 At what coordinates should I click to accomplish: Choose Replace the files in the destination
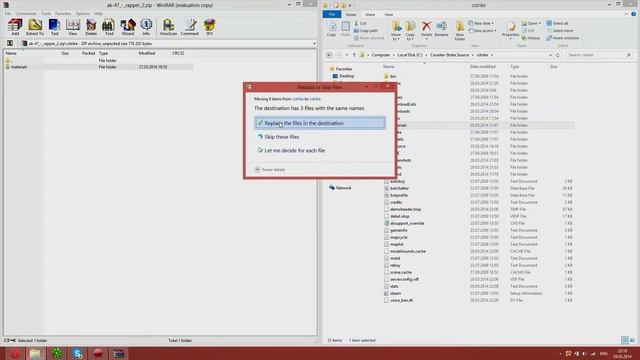320,123
